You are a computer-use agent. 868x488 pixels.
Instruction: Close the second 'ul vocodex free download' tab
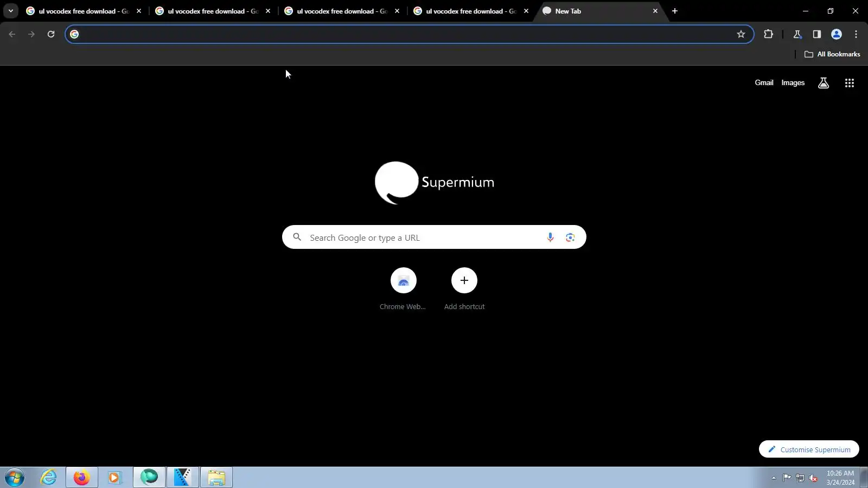[x=268, y=11]
